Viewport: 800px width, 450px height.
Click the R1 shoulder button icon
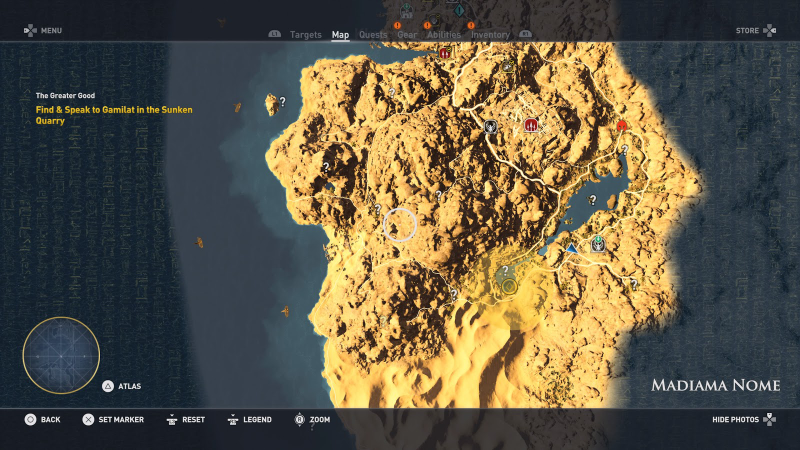(525, 34)
